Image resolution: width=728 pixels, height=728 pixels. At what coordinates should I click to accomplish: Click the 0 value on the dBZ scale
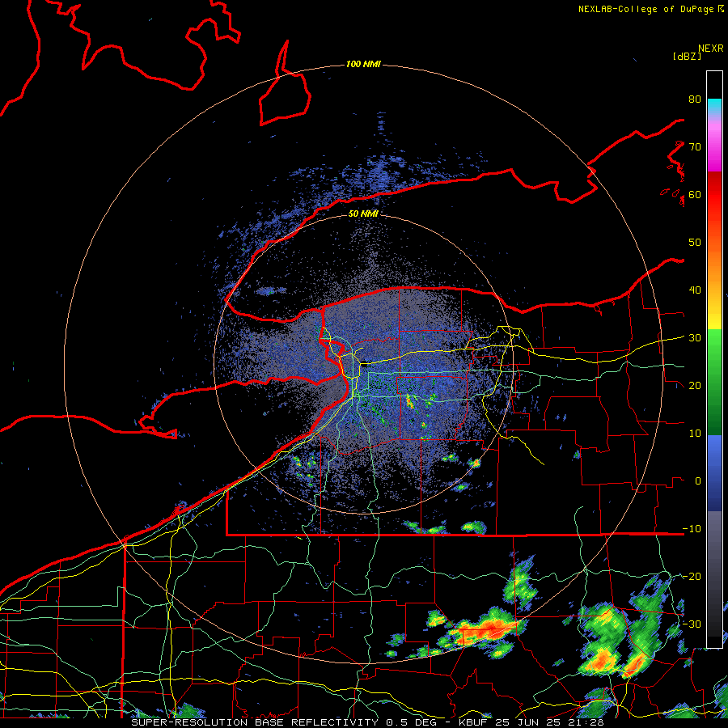click(698, 481)
